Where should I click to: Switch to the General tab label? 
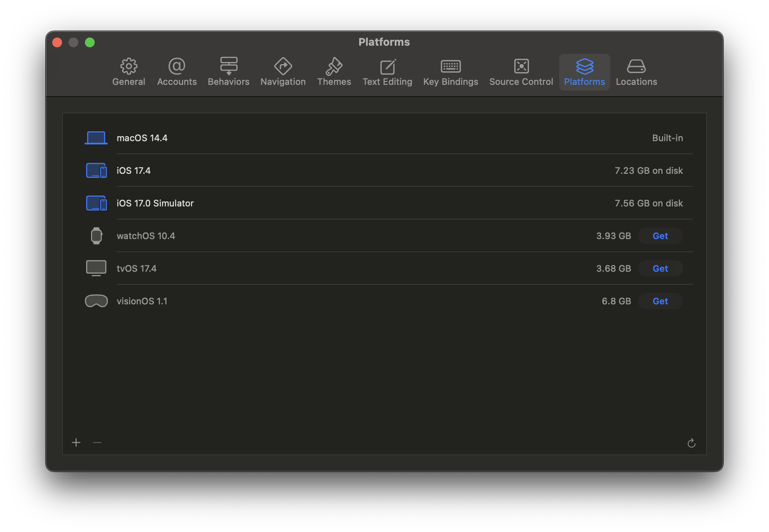(x=129, y=82)
